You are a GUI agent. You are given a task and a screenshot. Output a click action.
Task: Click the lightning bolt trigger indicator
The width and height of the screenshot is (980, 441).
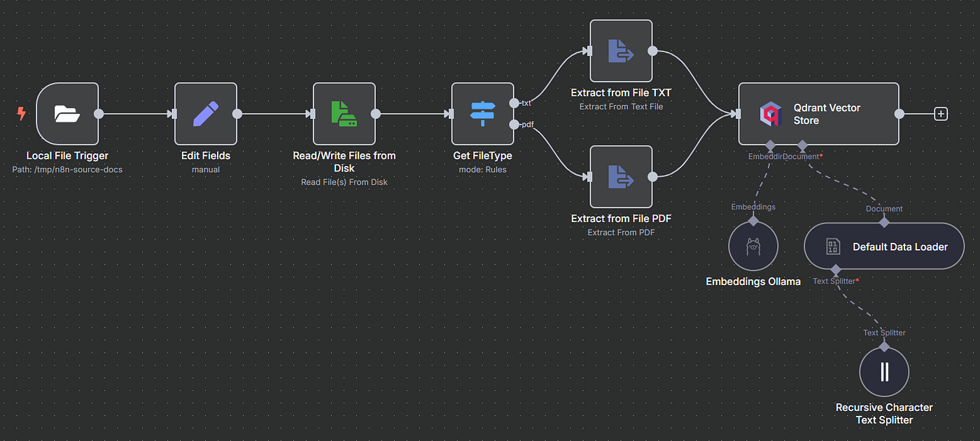coord(22,113)
